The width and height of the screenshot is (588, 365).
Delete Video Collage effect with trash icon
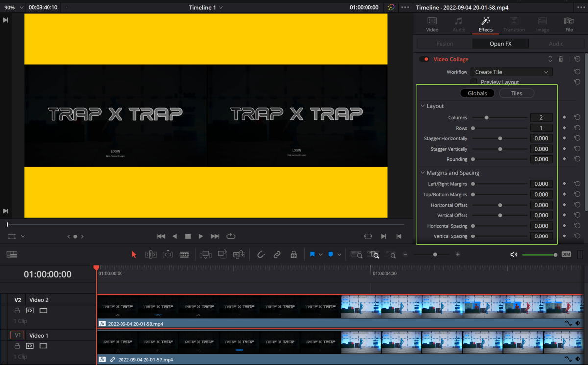[x=561, y=59]
